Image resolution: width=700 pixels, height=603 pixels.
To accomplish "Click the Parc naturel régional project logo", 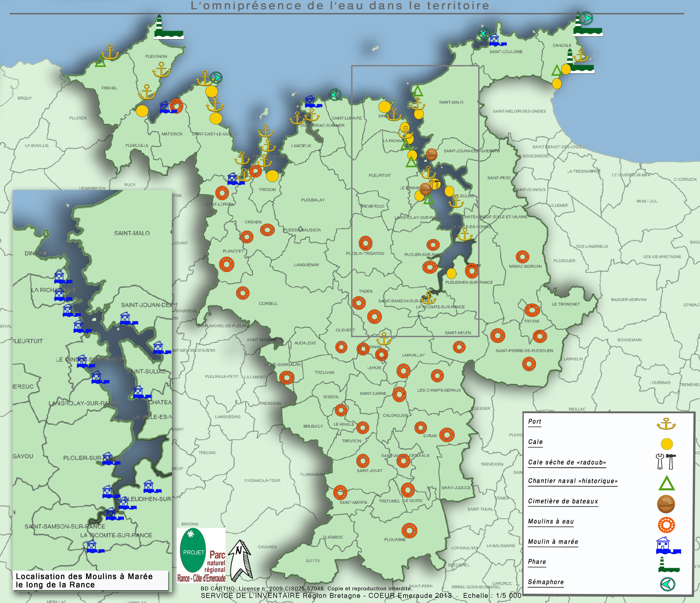I will [201, 555].
